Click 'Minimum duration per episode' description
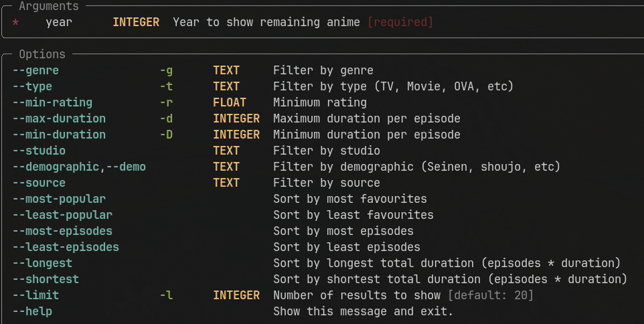 point(367,135)
